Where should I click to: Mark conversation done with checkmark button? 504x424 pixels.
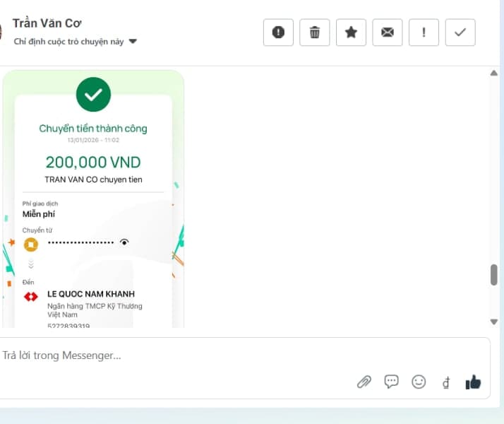point(460,33)
